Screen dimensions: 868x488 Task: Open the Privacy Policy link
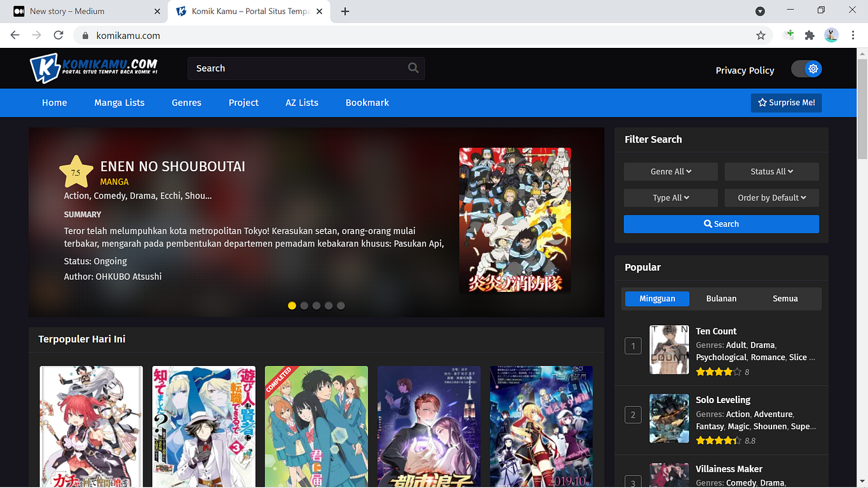(745, 70)
